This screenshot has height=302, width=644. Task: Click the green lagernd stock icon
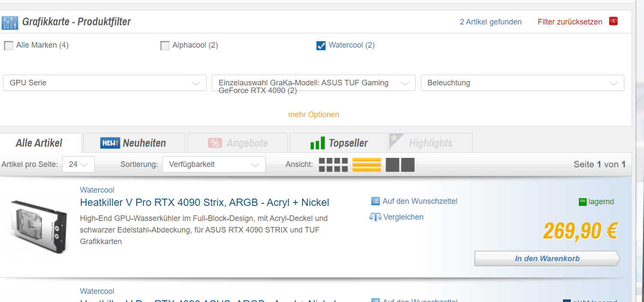coord(583,202)
